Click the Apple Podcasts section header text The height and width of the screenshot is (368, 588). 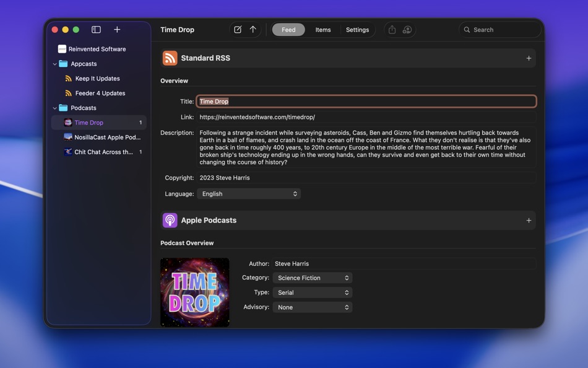209,221
